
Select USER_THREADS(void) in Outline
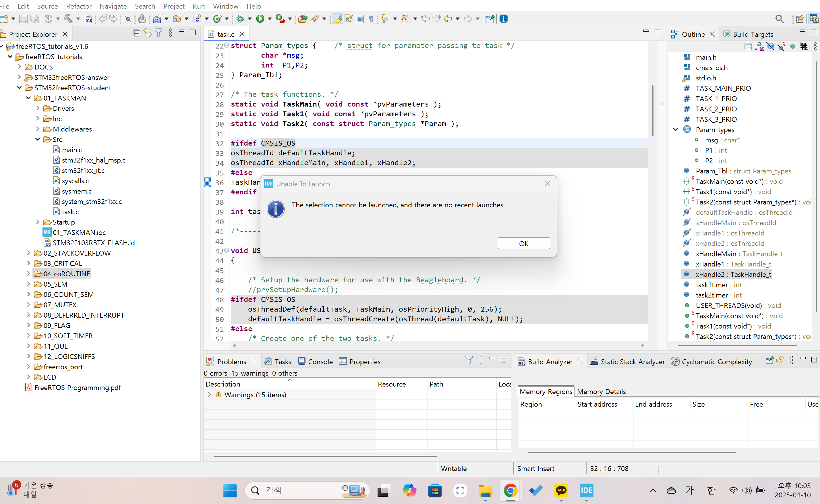pyautogui.click(x=729, y=305)
